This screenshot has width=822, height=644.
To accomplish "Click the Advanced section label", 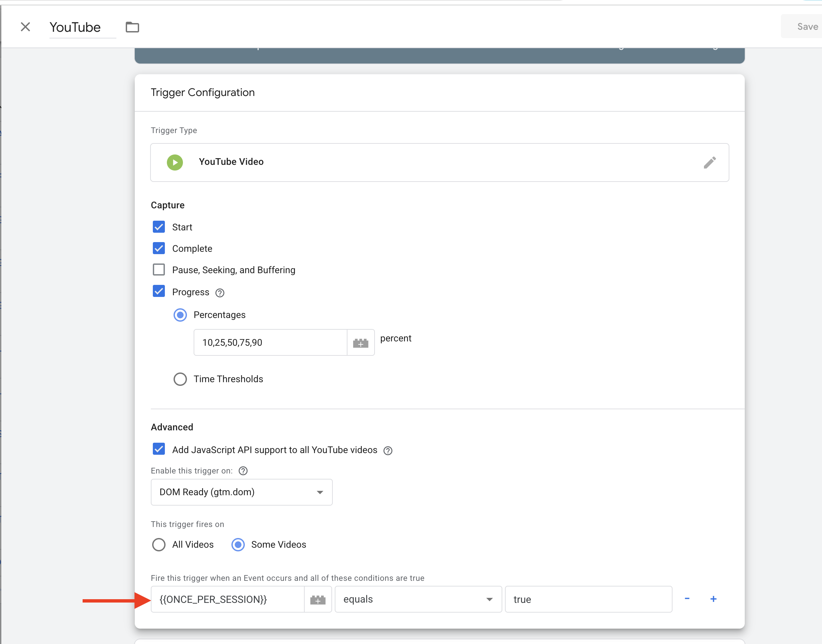I will click(x=172, y=428).
